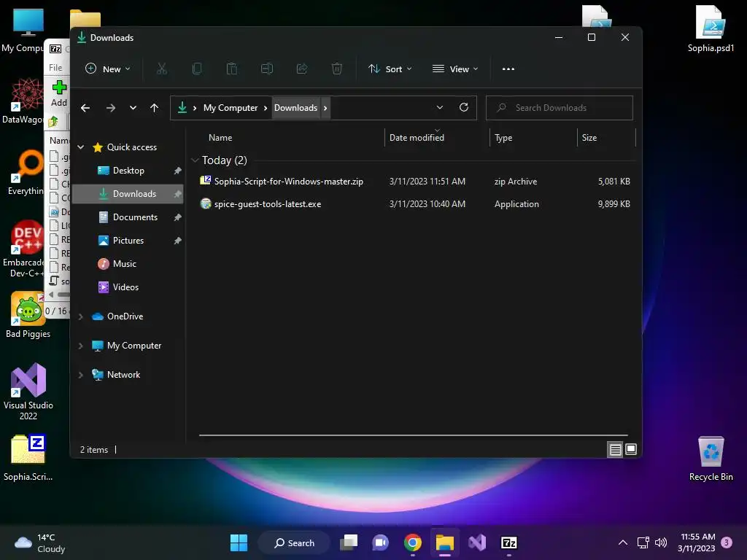Image resolution: width=747 pixels, height=560 pixels.
Task: Click the Rename icon in toolbar
Action: coord(267,69)
